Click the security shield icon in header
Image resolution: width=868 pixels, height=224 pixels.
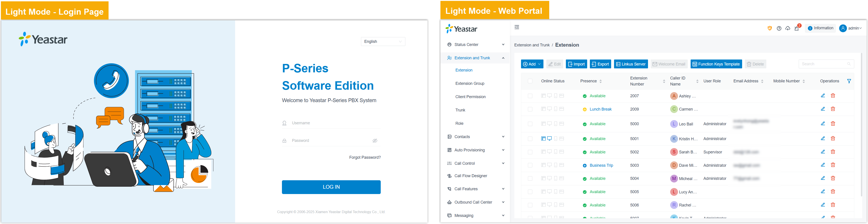(770, 28)
